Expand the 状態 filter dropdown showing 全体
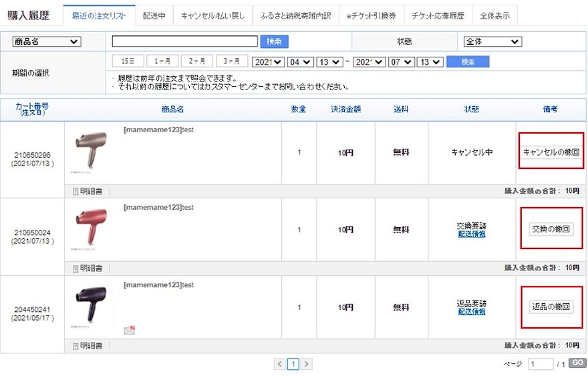Screen dimensions: 588x376 492,42
